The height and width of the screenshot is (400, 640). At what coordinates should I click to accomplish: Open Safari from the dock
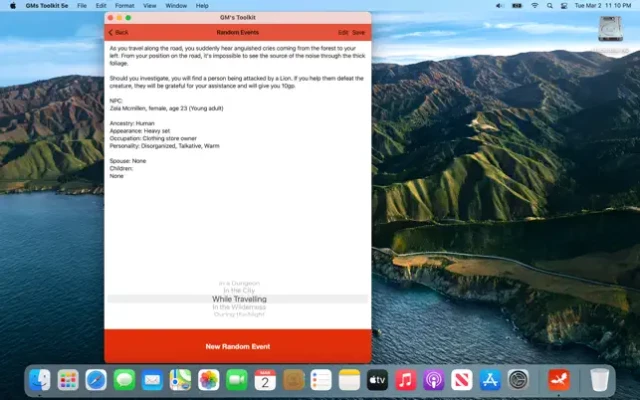pyautogui.click(x=96, y=380)
